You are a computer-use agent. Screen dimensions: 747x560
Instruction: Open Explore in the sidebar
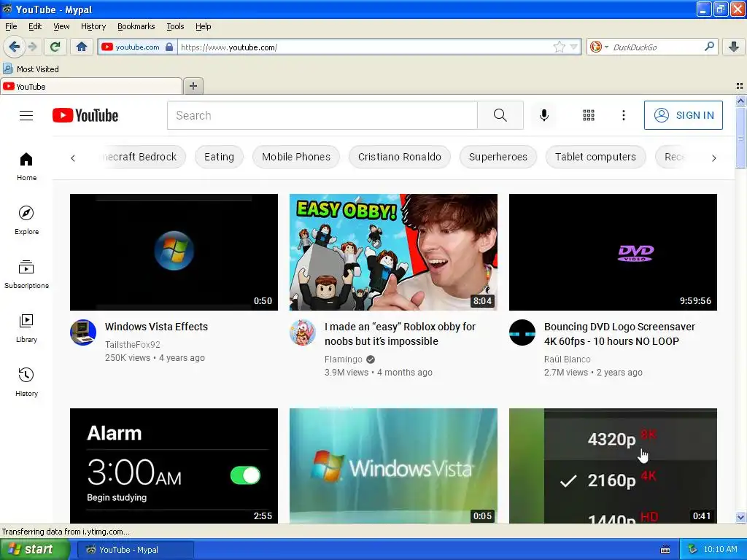[26, 220]
